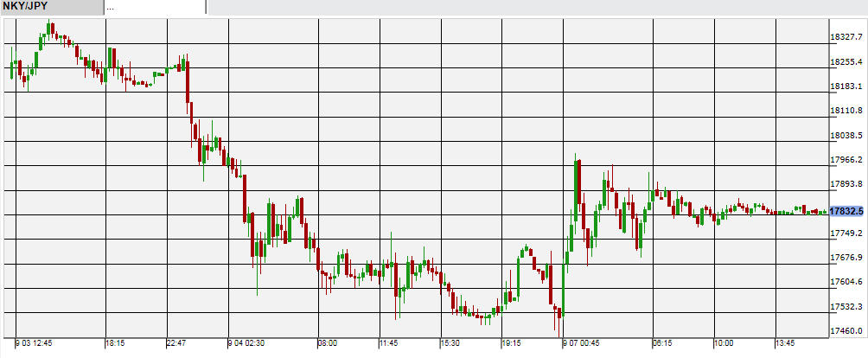This screenshot has height=358, width=868.
Task: Click the 11:45 time axis label
Action: 388,343
